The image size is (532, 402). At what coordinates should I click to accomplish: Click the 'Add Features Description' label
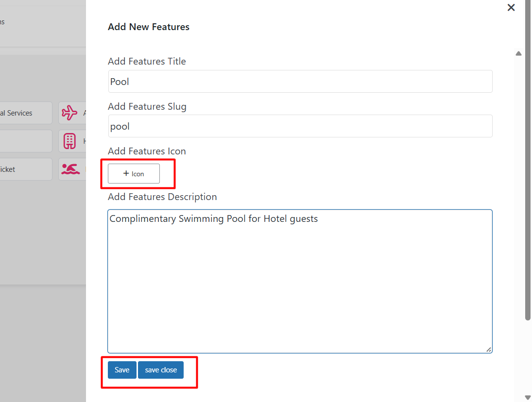click(x=162, y=197)
